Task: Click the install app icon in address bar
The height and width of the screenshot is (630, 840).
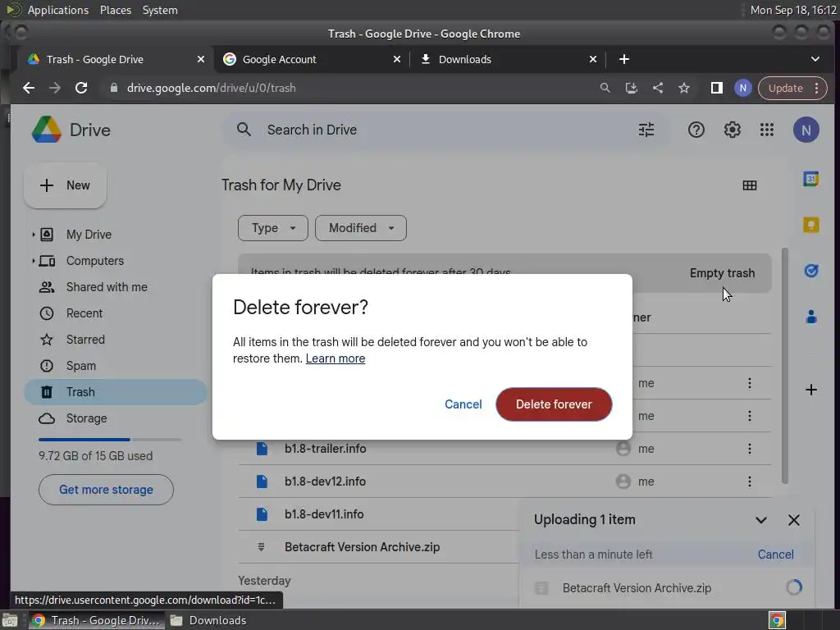Action: (631, 88)
